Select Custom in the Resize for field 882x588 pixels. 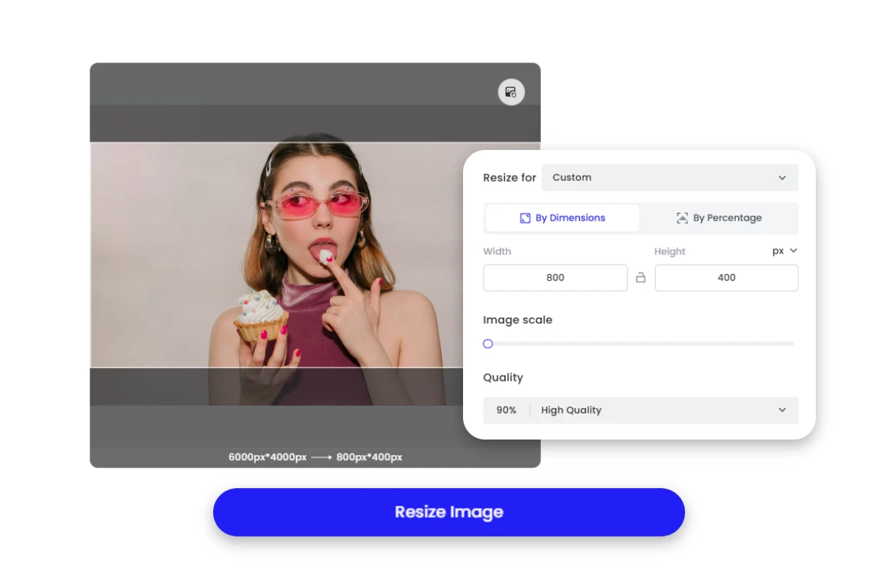click(x=670, y=177)
